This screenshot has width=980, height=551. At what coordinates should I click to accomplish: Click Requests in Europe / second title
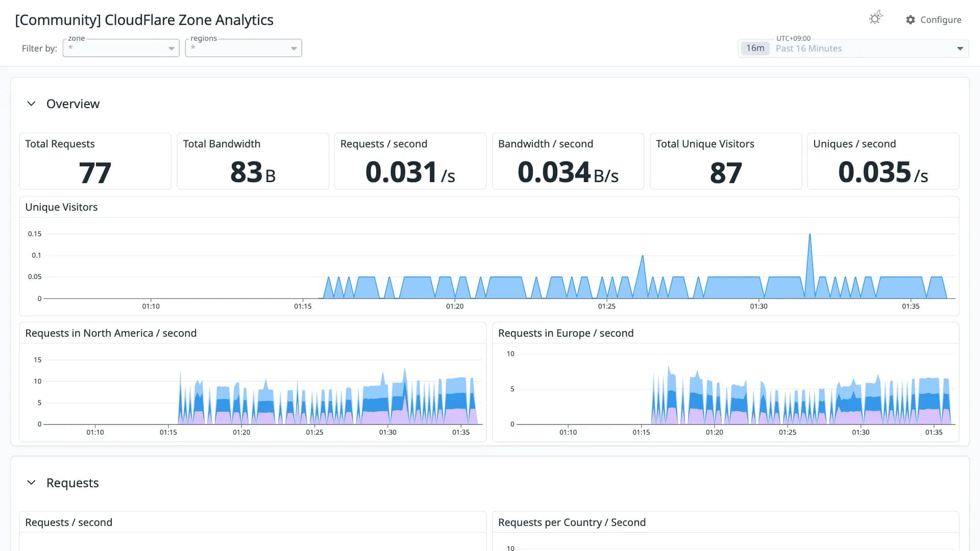[x=566, y=333]
